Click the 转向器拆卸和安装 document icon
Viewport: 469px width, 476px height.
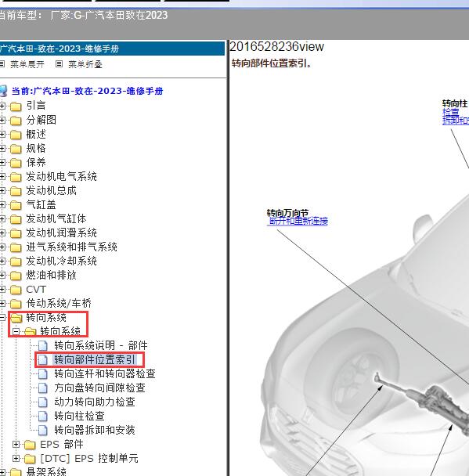point(43,431)
